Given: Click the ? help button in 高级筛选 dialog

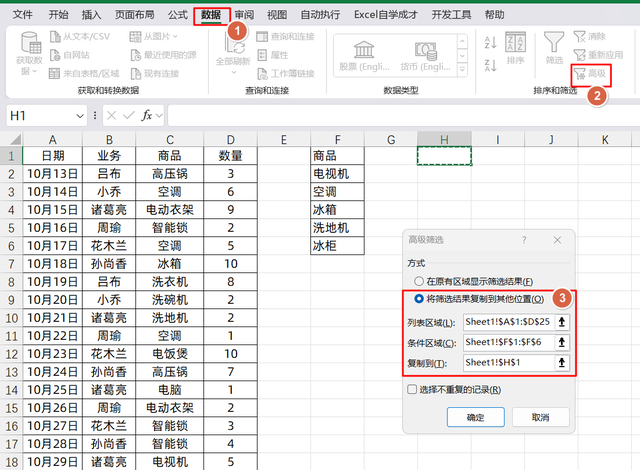Looking at the screenshot, I should point(524,240).
